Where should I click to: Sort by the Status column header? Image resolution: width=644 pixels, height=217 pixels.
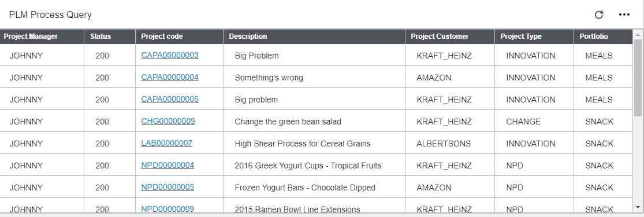pyautogui.click(x=110, y=36)
